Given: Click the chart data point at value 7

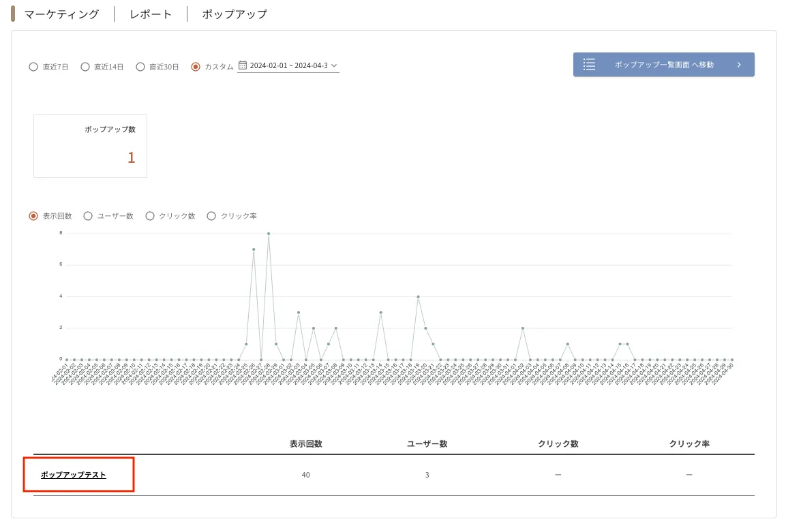Looking at the screenshot, I should (x=254, y=249).
